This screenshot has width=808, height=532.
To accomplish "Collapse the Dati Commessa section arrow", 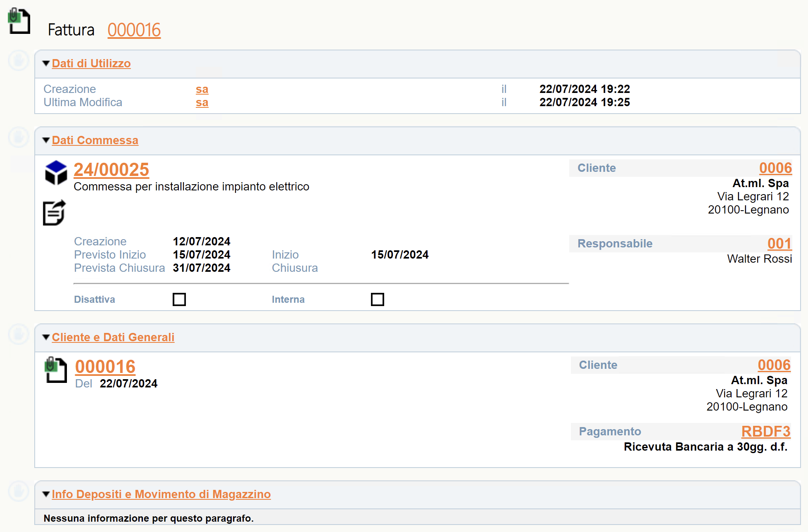I will pos(46,140).
